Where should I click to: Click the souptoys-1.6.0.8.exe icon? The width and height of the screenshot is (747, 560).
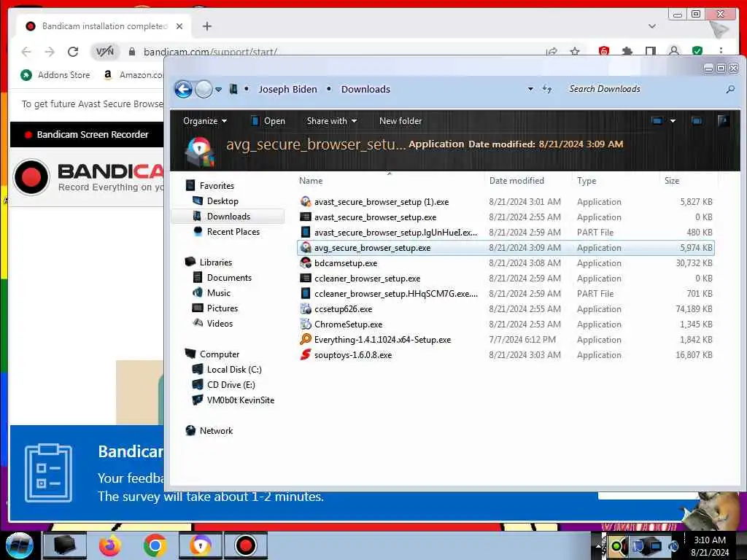point(306,355)
